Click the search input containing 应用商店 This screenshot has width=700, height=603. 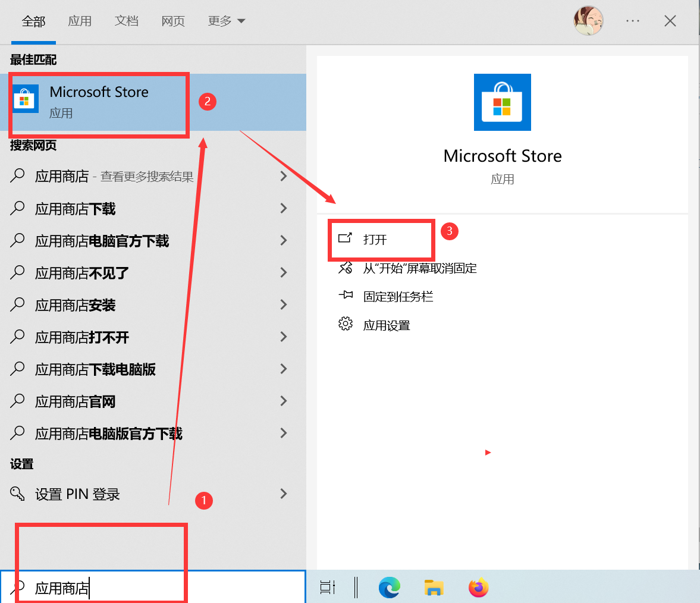pyautogui.click(x=153, y=588)
